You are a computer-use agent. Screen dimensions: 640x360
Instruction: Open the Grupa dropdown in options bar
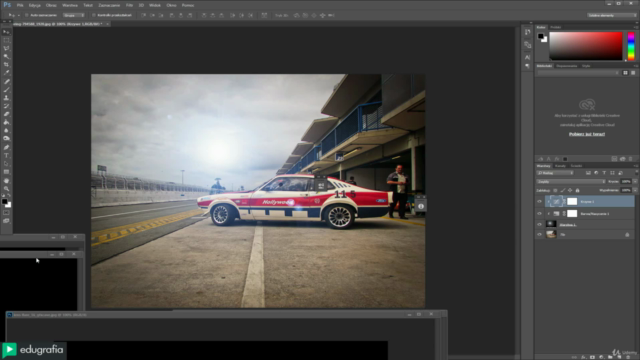pyautogui.click(x=73, y=15)
